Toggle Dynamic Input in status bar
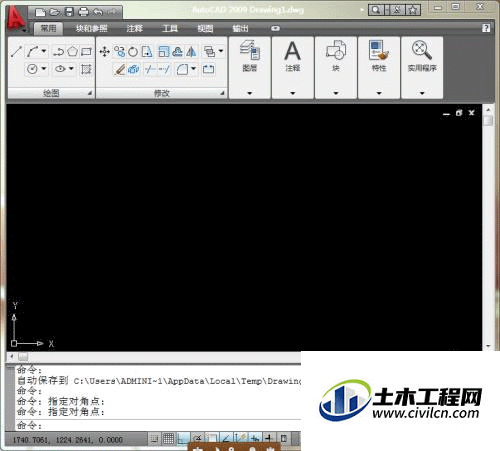This screenshot has width=500, height=451. pos(255,438)
